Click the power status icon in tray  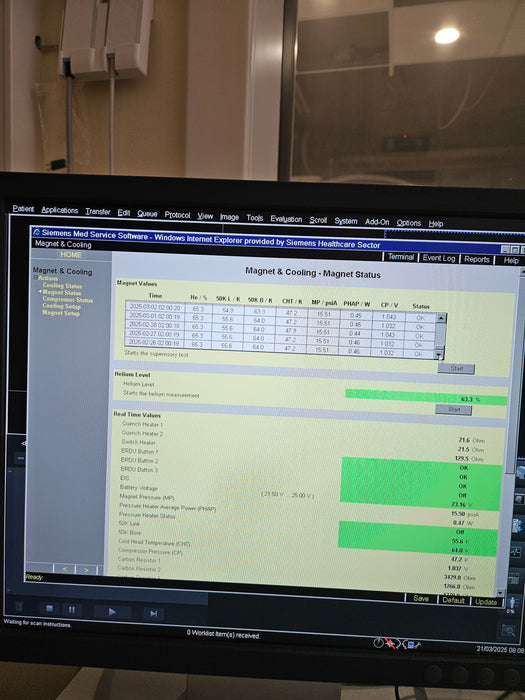(378, 643)
